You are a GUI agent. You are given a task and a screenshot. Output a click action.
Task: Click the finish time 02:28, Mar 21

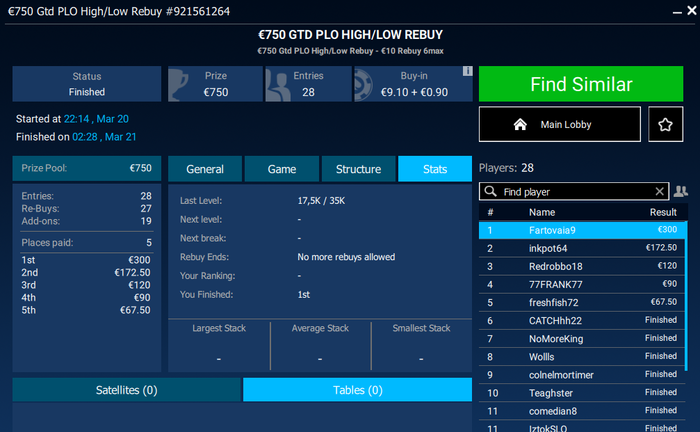coord(104,137)
